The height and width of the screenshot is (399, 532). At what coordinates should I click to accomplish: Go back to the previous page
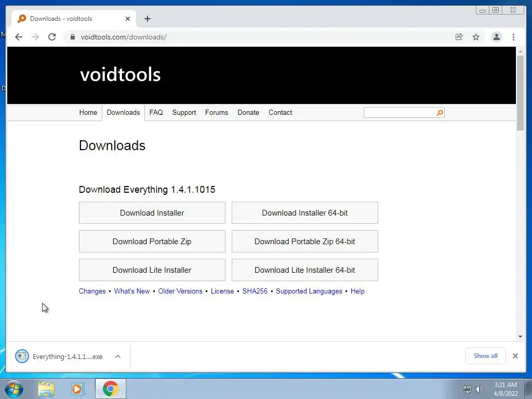[x=19, y=37]
